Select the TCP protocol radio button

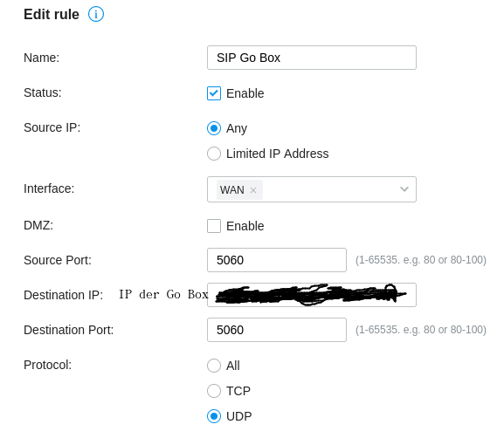tap(214, 391)
